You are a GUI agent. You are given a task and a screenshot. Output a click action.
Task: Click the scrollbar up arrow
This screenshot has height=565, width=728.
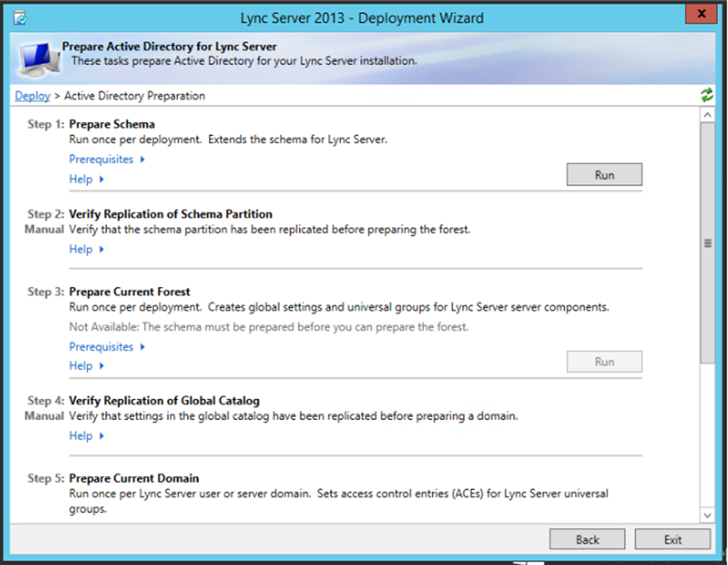(707, 115)
